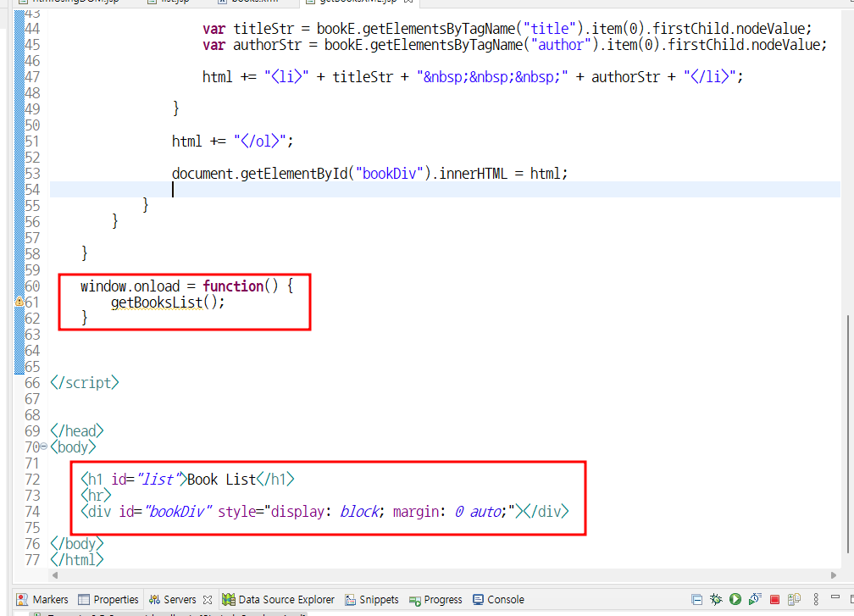
Task: Select the Servers view tab
Action: [173, 600]
